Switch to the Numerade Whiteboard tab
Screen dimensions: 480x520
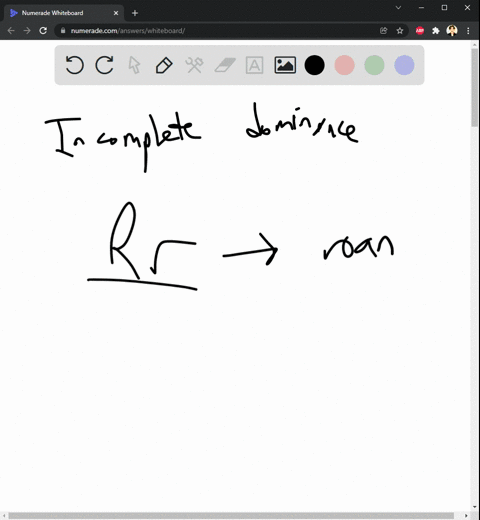pos(63,13)
